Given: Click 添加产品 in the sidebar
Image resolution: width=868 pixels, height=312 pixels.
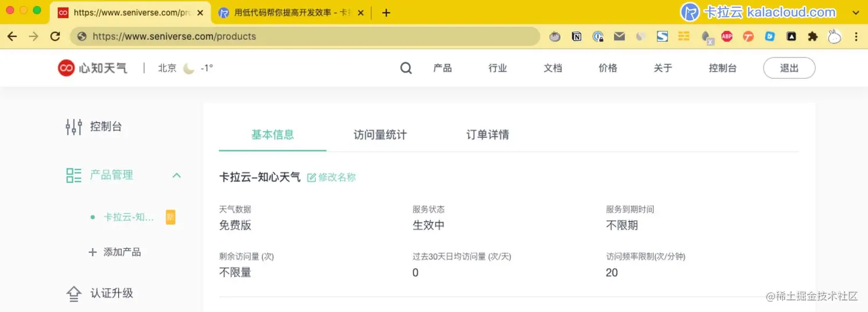Looking at the screenshot, I should 122,252.
